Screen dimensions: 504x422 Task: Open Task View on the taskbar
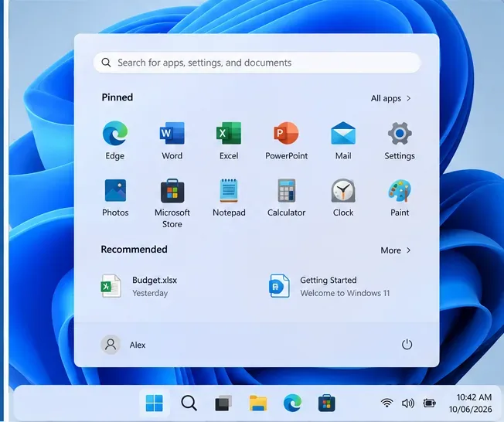223,403
